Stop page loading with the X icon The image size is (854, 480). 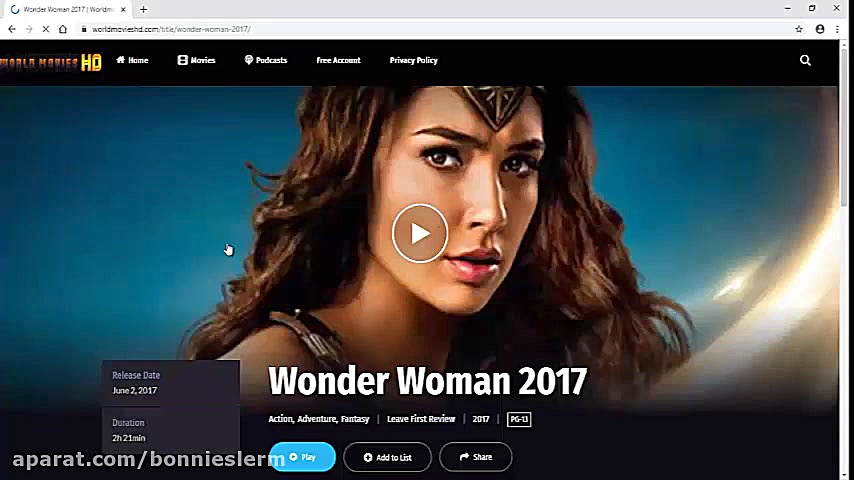coord(46,29)
